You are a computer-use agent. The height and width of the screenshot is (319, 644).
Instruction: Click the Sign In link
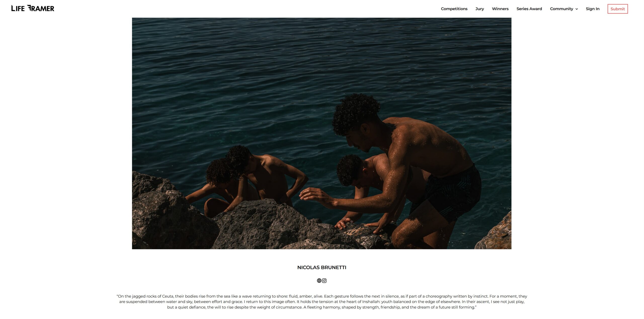pos(592,9)
